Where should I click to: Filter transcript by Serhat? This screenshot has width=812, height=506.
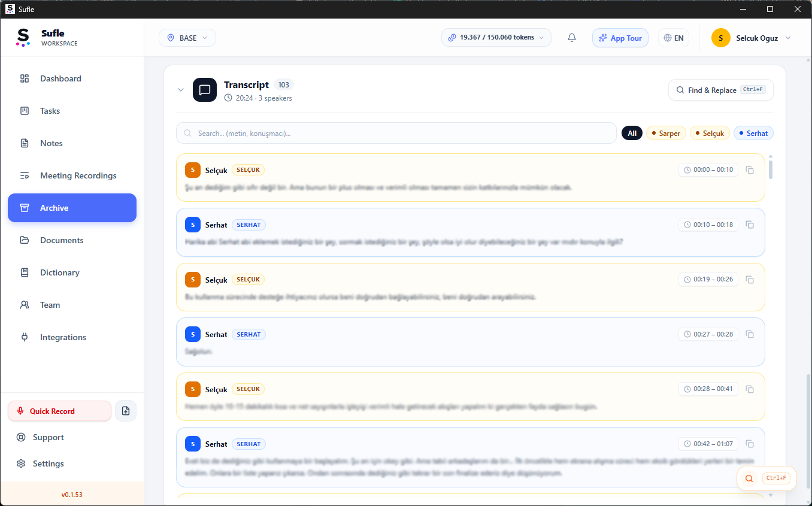click(x=753, y=134)
